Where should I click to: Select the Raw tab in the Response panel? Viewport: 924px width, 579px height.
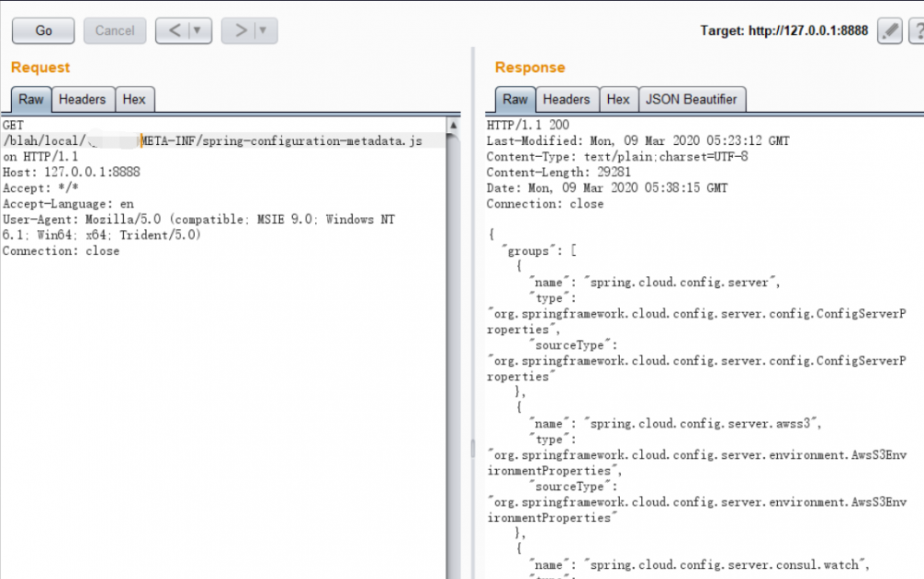click(515, 99)
